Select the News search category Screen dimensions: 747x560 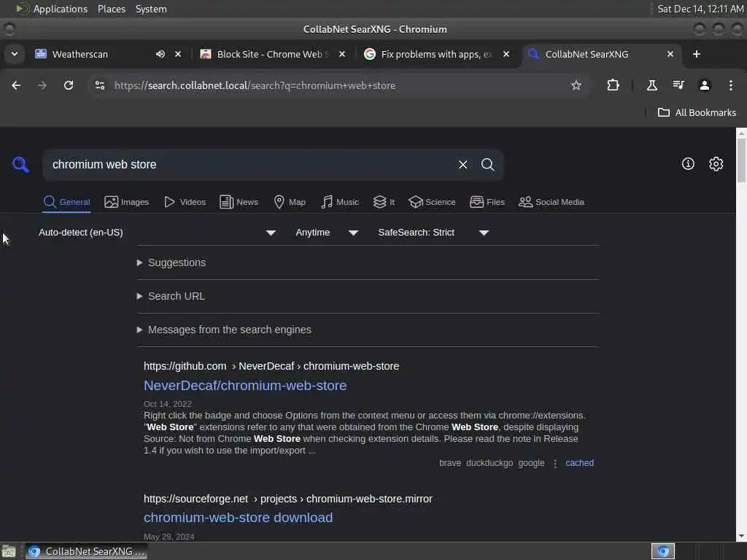(239, 203)
